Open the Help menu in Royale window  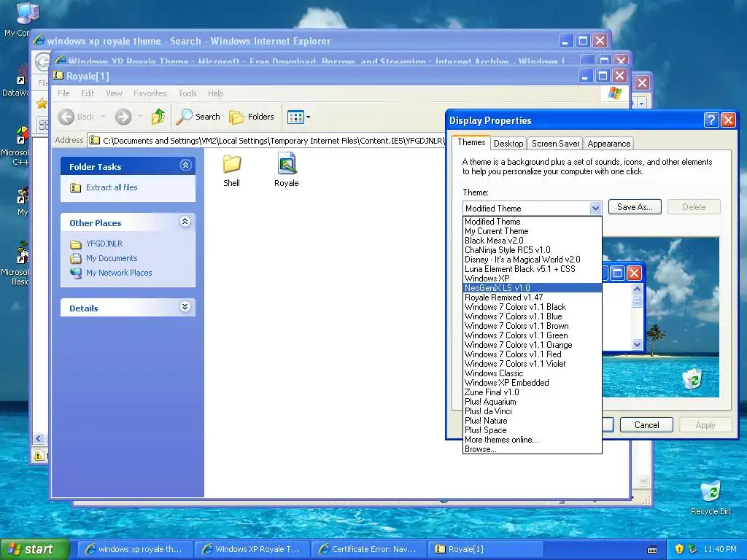215,93
